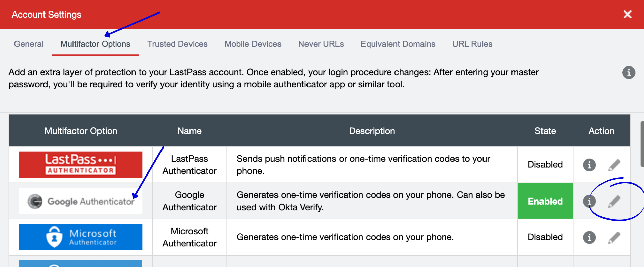This screenshot has width=644, height=267.
Task: Click the LastPass Authenticator name cell
Action: (x=189, y=165)
